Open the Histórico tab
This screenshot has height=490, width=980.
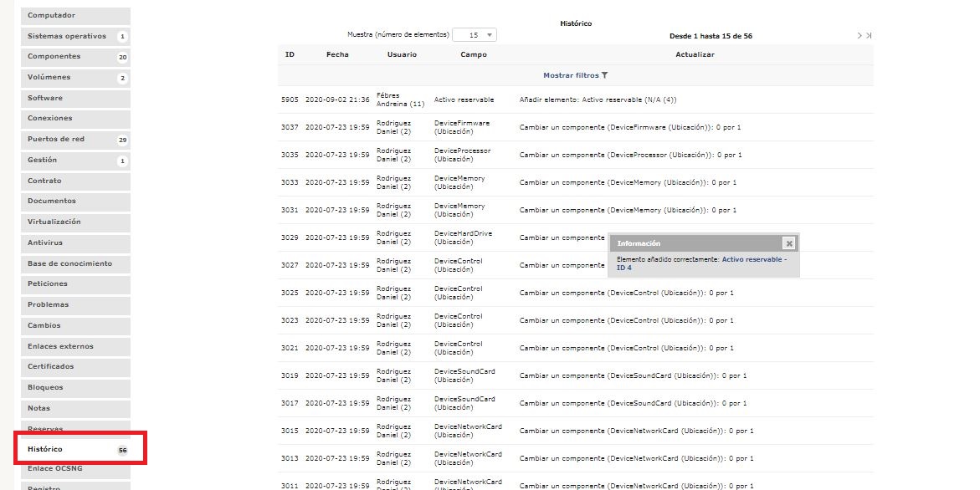click(75, 450)
